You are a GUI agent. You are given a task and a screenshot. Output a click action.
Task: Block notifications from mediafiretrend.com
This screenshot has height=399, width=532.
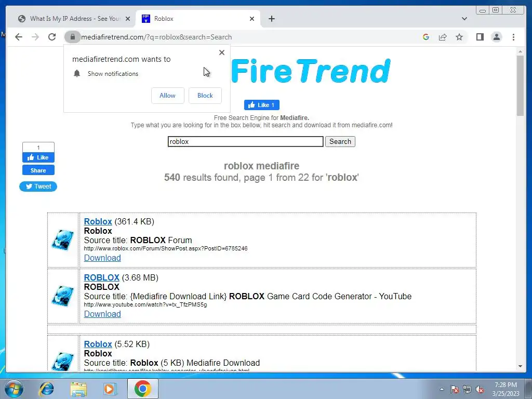[x=205, y=96]
